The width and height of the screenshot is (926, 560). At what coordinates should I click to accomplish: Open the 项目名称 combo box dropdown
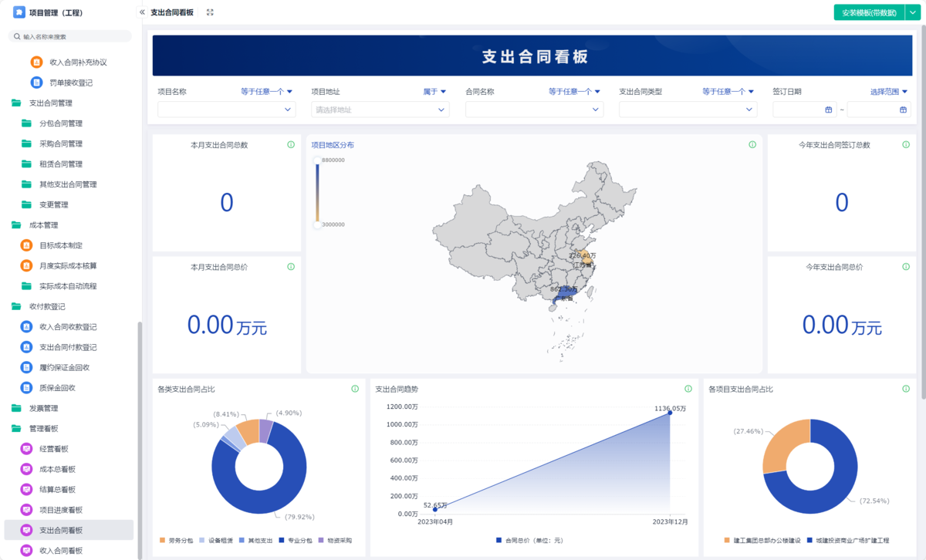pos(226,110)
